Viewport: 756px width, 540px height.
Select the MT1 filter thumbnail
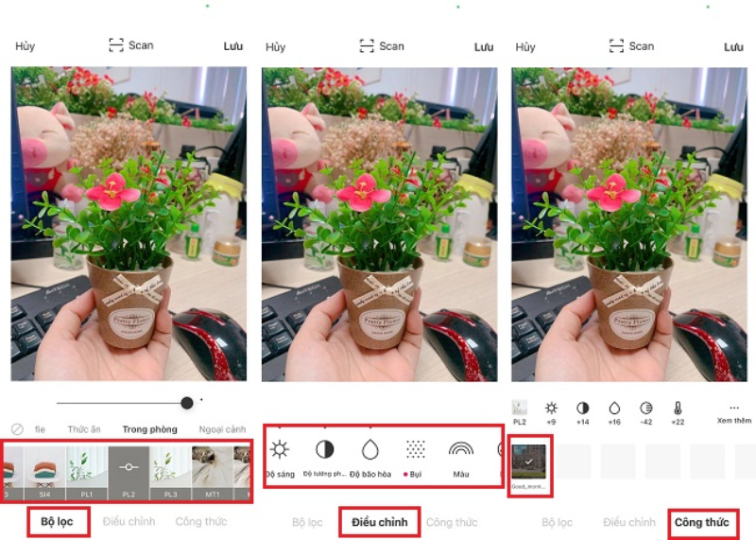pyautogui.click(x=213, y=473)
